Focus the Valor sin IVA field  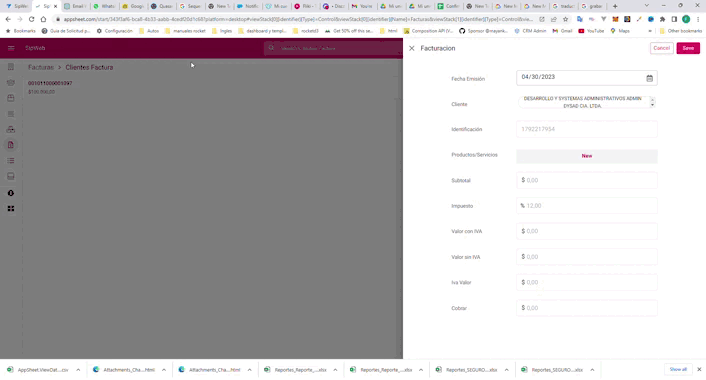pyautogui.click(x=587, y=257)
